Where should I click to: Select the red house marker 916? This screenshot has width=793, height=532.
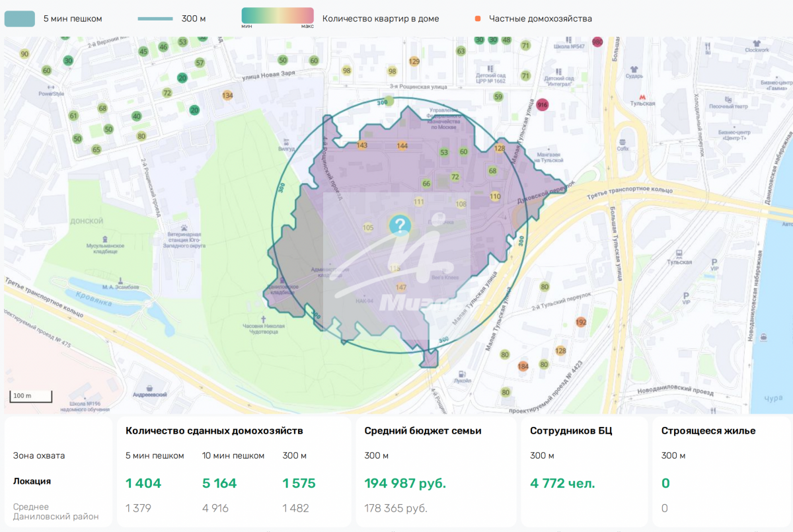[x=543, y=105]
